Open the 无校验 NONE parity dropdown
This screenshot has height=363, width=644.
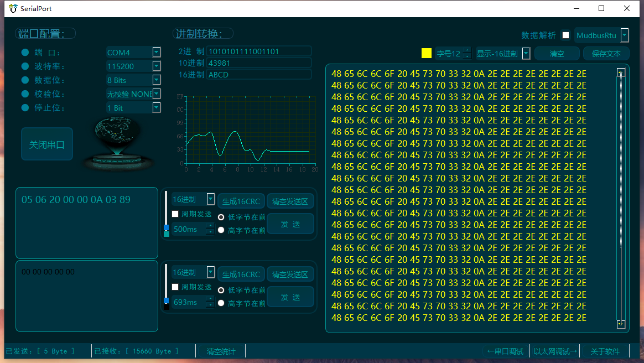(x=157, y=94)
